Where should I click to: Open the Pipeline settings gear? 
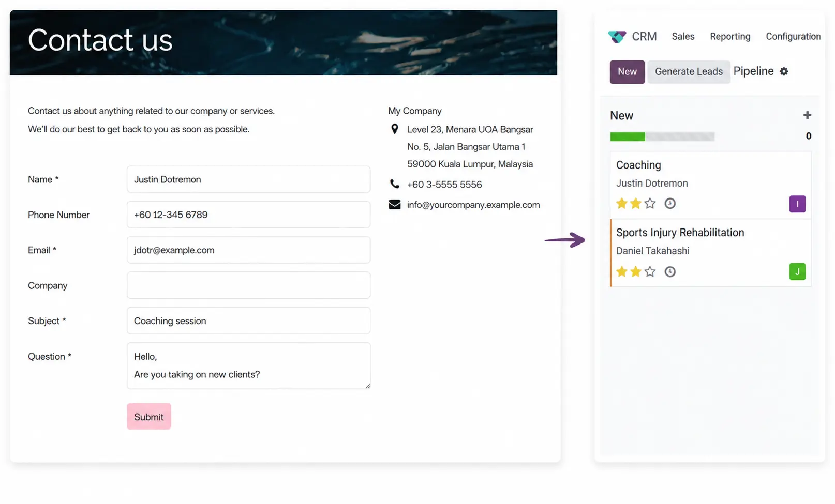(x=784, y=71)
